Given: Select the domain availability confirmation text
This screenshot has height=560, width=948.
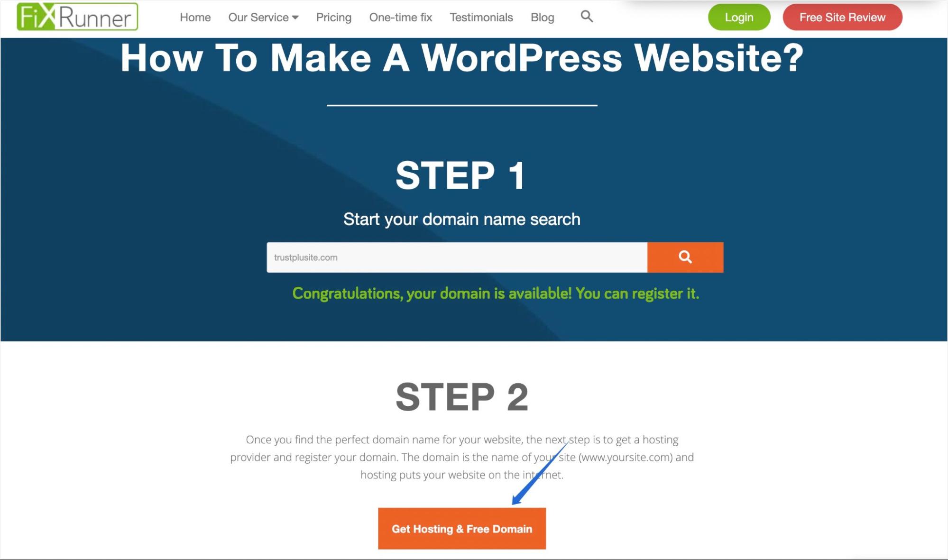Looking at the screenshot, I should tap(496, 294).
